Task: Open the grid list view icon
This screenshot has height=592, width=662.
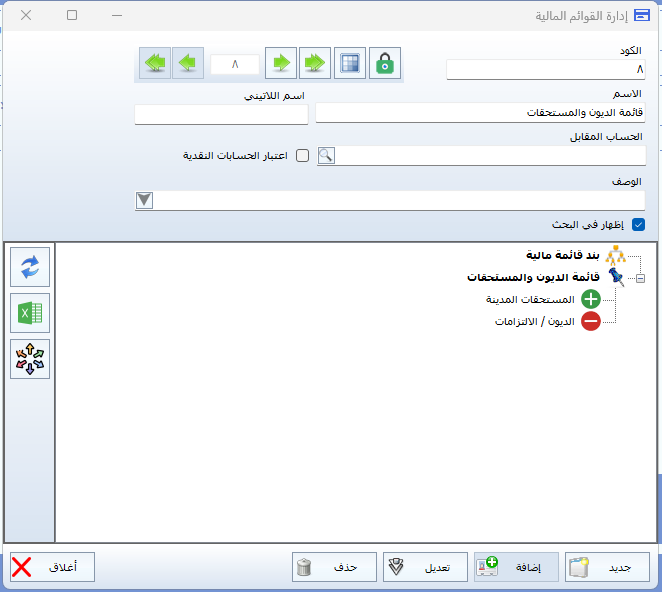Action: [x=349, y=63]
